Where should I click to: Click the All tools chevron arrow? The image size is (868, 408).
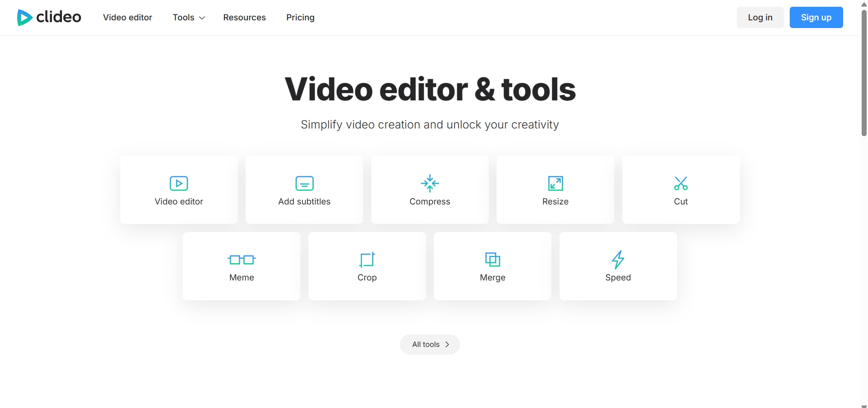(x=447, y=344)
